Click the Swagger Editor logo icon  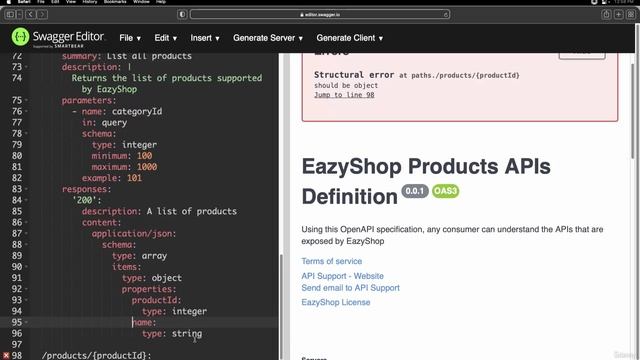pyautogui.click(x=20, y=37)
